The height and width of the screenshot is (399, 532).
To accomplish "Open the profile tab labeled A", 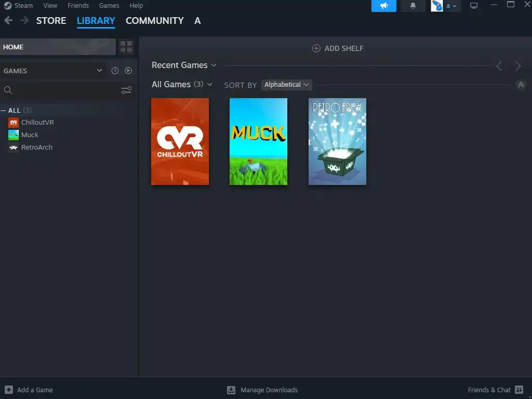I will pos(197,21).
